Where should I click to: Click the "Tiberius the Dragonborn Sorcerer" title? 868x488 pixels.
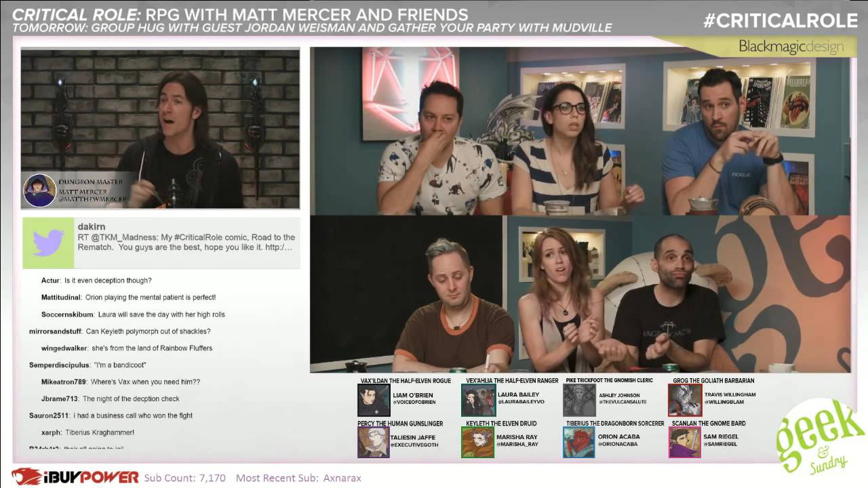pyautogui.click(x=615, y=424)
